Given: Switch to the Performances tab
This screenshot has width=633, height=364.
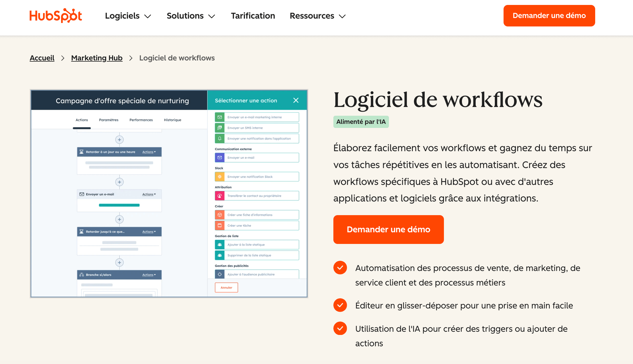Looking at the screenshot, I should 141,120.
